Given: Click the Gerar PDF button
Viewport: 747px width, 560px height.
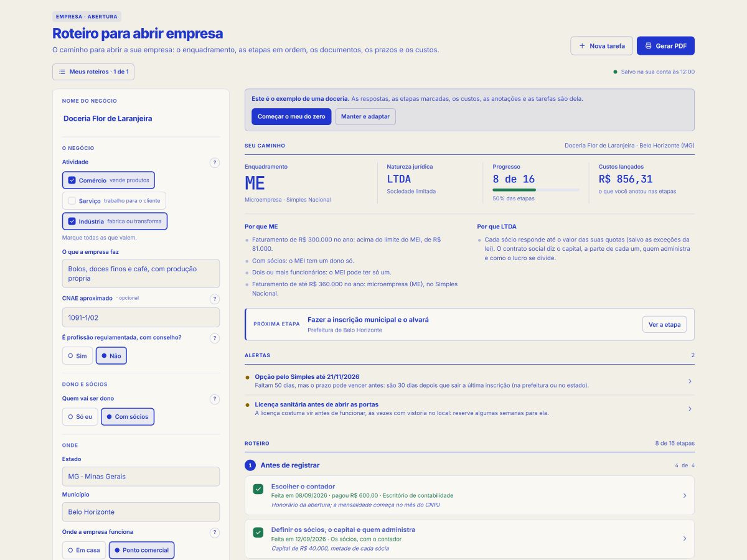Looking at the screenshot, I should (x=665, y=46).
